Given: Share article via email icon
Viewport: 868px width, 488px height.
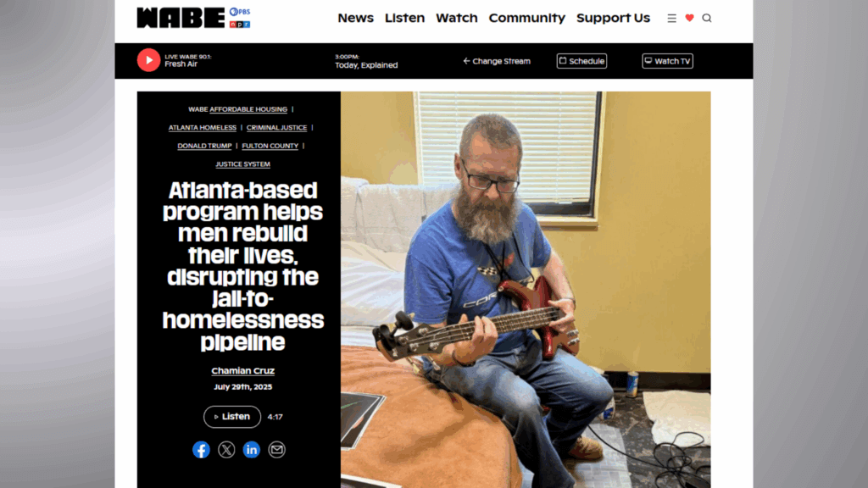Looking at the screenshot, I should click(277, 450).
